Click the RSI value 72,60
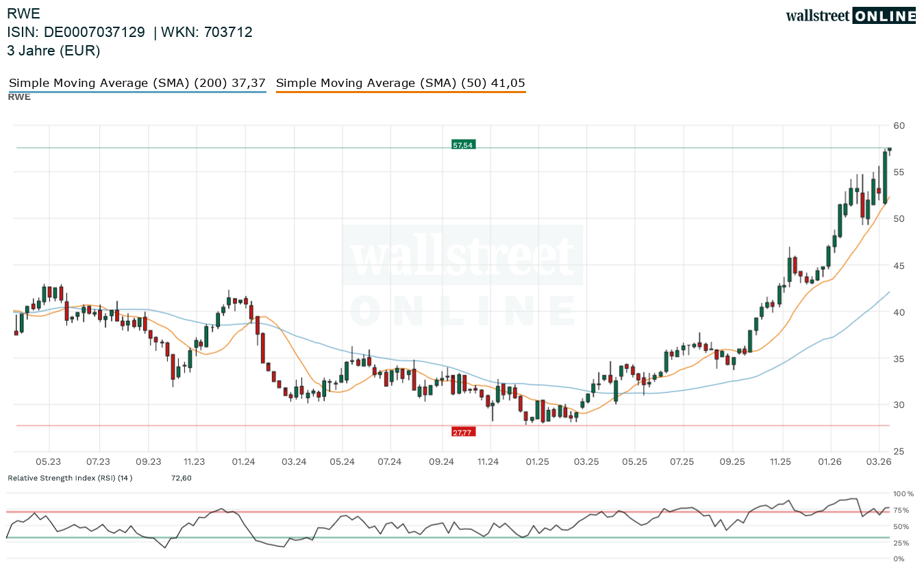The height and width of the screenshot is (577, 924). 182,478
